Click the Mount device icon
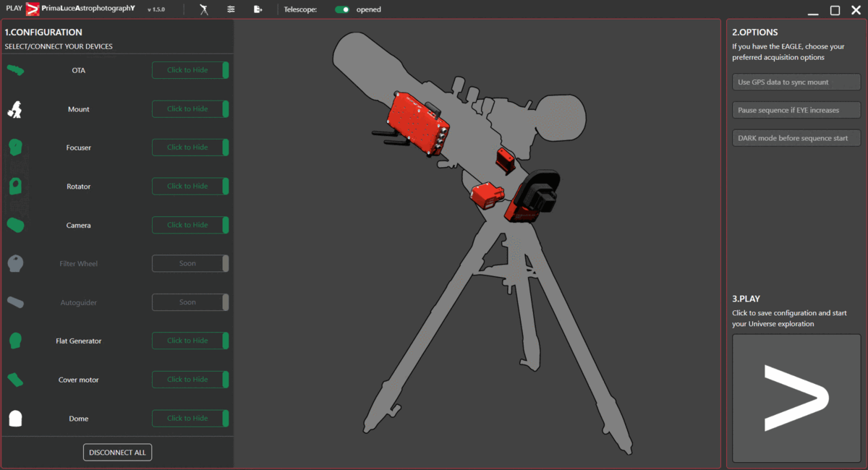This screenshot has width=868, height=470. (x=15, y=109)
